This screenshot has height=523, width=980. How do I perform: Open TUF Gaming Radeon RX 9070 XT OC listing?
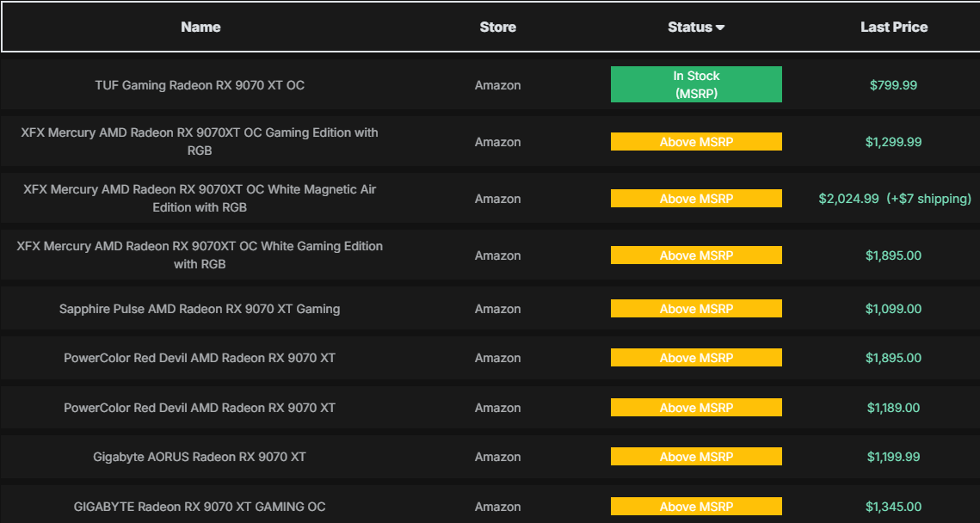(200, 85)
